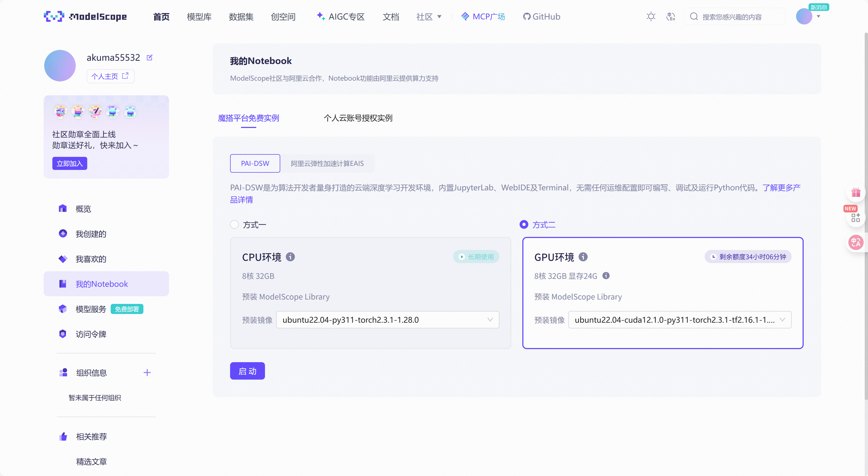Select the 方式二 radio button
The width and height of the screenshot is (868, 476).
(524, 225)
